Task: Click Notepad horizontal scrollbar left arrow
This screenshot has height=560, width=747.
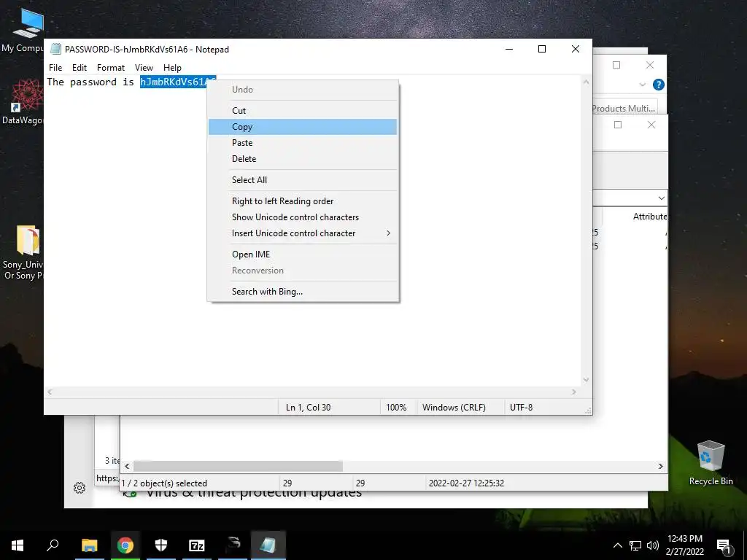Action: (x=50, y=392)
